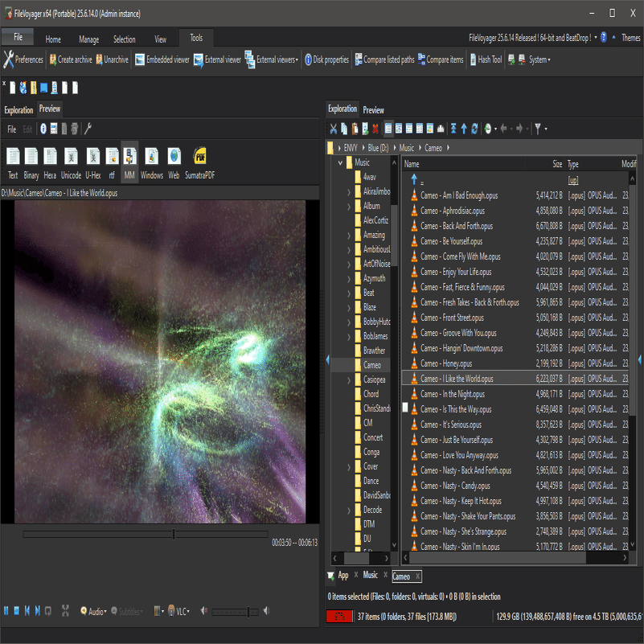Open the Hash Tool
The height and width of the screenshot is (644, 644).
tap(486, 59)
